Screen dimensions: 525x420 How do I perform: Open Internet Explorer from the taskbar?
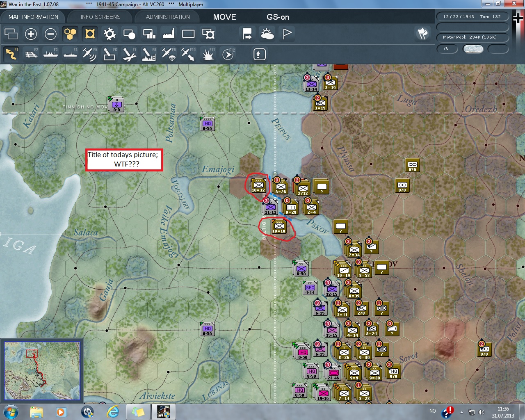[x=113, y=412]
